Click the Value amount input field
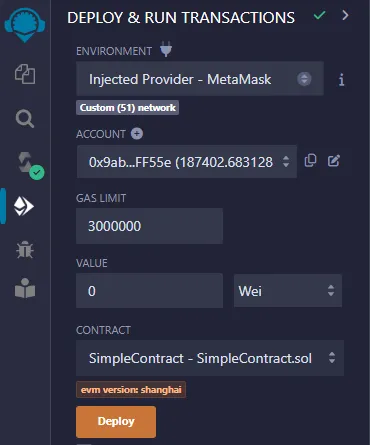Image resolution: width=370 pixels, height=445 pixels. coord(149,291)
